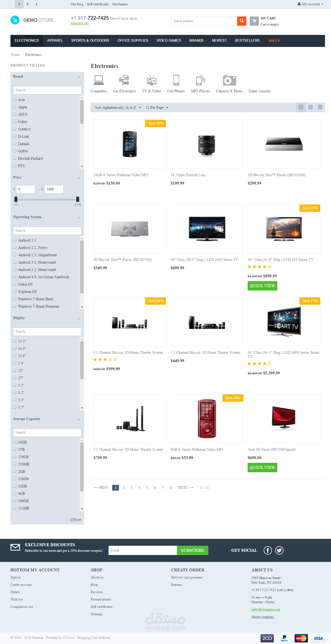Check the Apple brand filter
Viewport: 331px width, 644px height.
(x=15, y=107)
